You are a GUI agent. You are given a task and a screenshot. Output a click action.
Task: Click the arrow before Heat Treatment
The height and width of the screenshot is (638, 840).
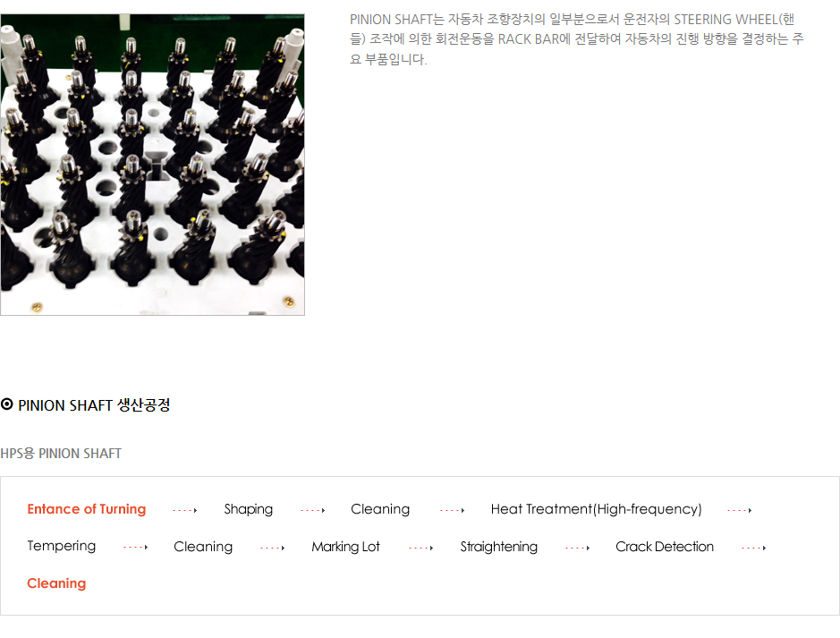coord(452,511)
